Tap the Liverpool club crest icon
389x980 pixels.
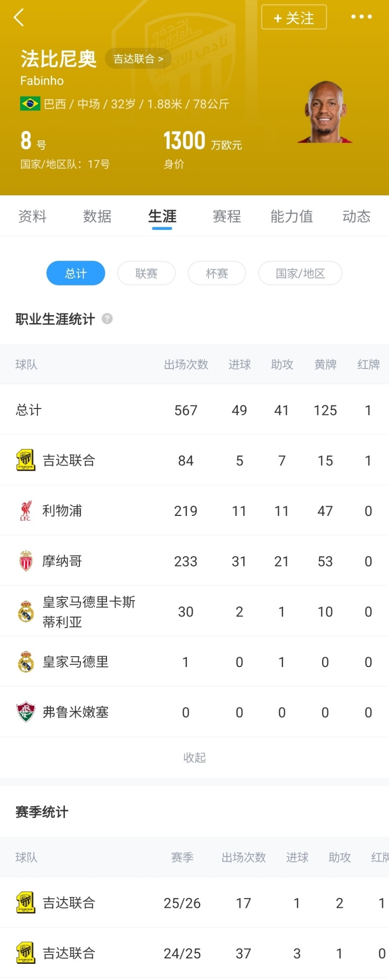click(25, 511)
